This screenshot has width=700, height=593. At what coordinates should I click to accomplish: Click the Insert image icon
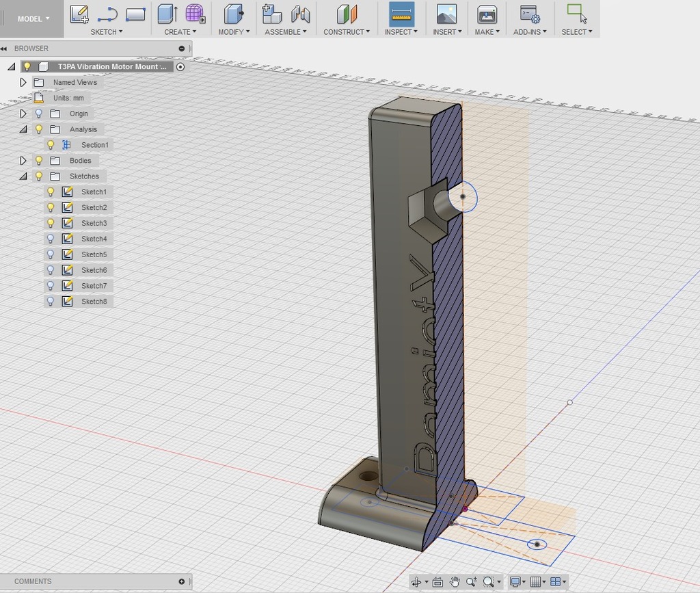[x=446, y=14]
